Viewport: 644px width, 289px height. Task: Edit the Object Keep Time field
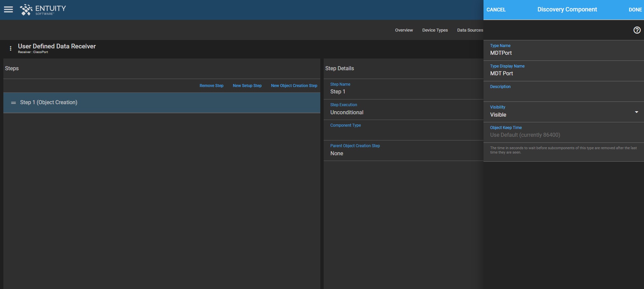(x=564, y=132)
